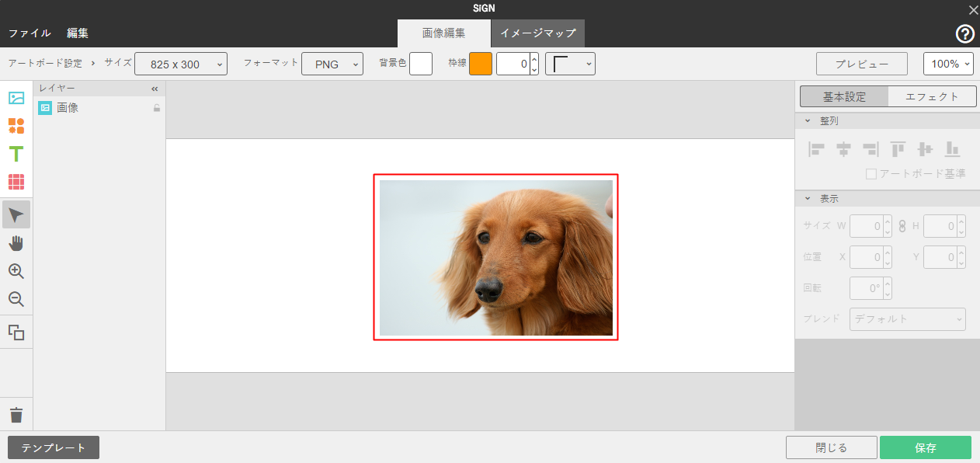This screenshot has height=463, width=980.
Task: Close the SIGN editor window
Action: coord(972,9)
